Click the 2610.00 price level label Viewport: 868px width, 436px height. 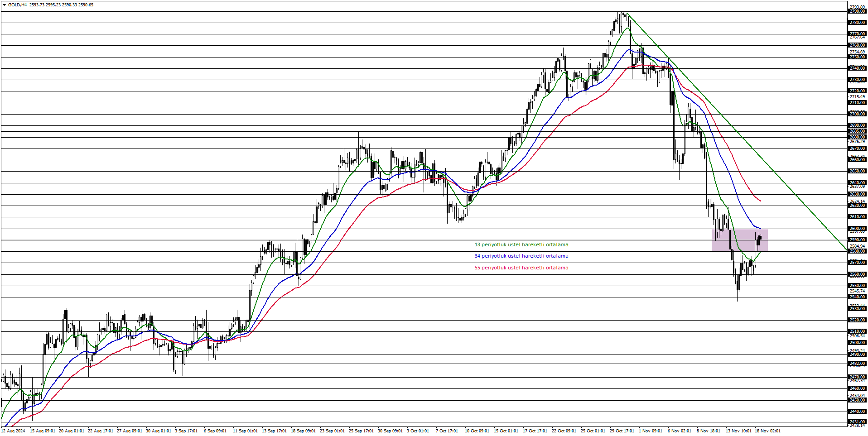(x=857, y=217)
